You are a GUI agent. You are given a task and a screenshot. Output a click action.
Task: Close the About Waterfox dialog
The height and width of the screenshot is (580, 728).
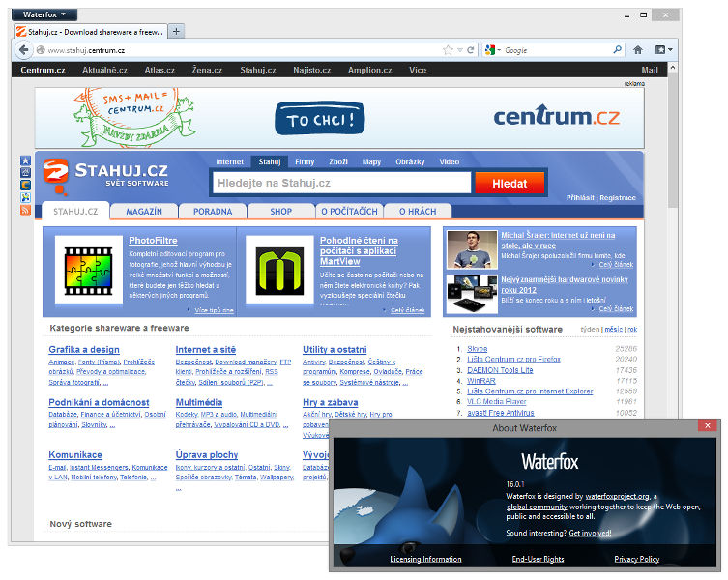(707, 426)
